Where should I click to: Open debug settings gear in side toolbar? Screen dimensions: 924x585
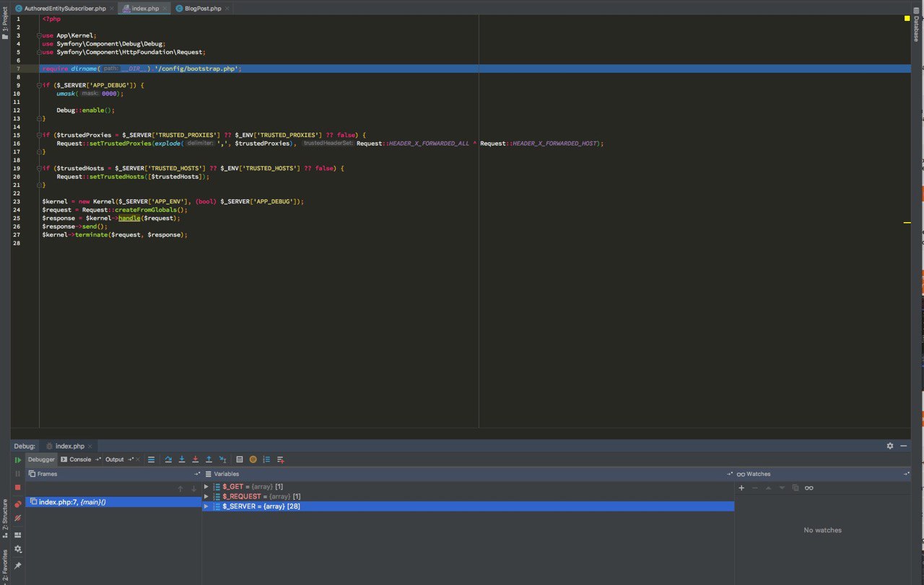click(x=18, y=549)
